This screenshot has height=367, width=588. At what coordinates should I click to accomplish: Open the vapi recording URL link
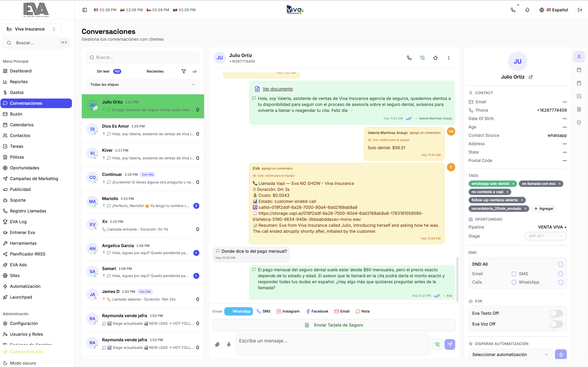(x=338, y=216)
